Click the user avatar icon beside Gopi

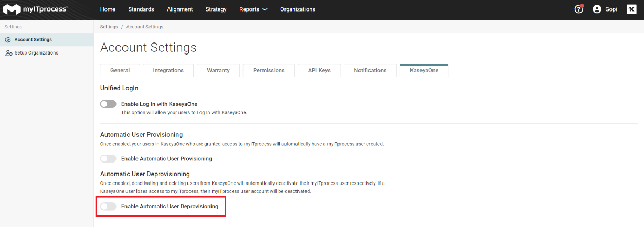pyautogui.click(x=597, y=9)
